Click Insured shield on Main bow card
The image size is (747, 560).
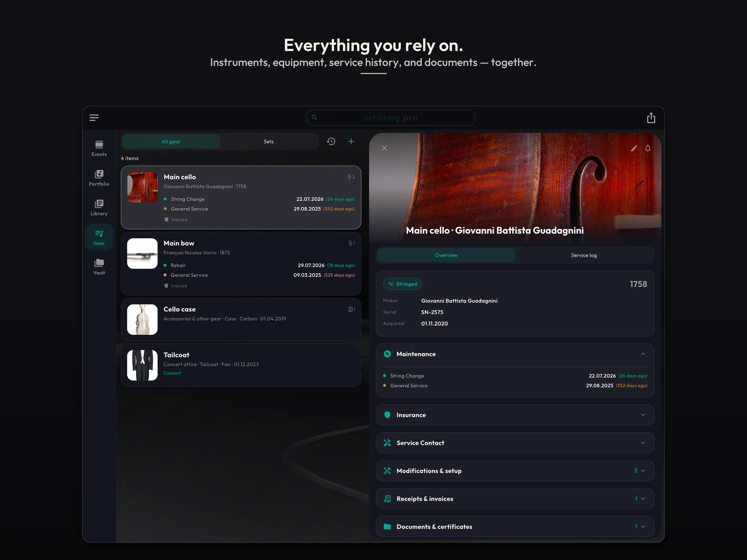tap(166, 286)
